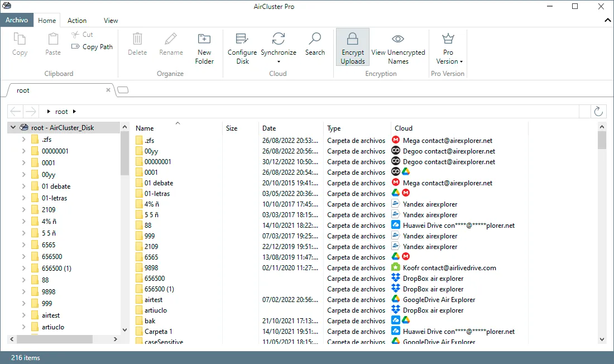Expand the airtest tree folder
Image resolution: width=614 pixels, height=364 pixels.
[x=23, y=315]
